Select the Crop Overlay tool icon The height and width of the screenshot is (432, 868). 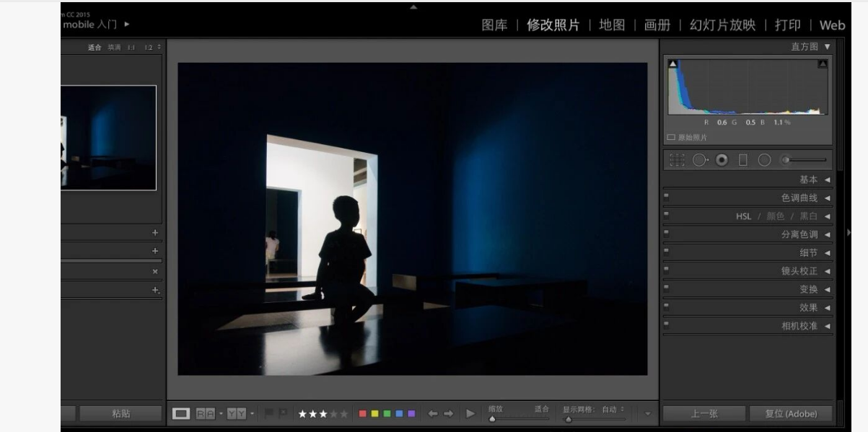pos(677,160)
